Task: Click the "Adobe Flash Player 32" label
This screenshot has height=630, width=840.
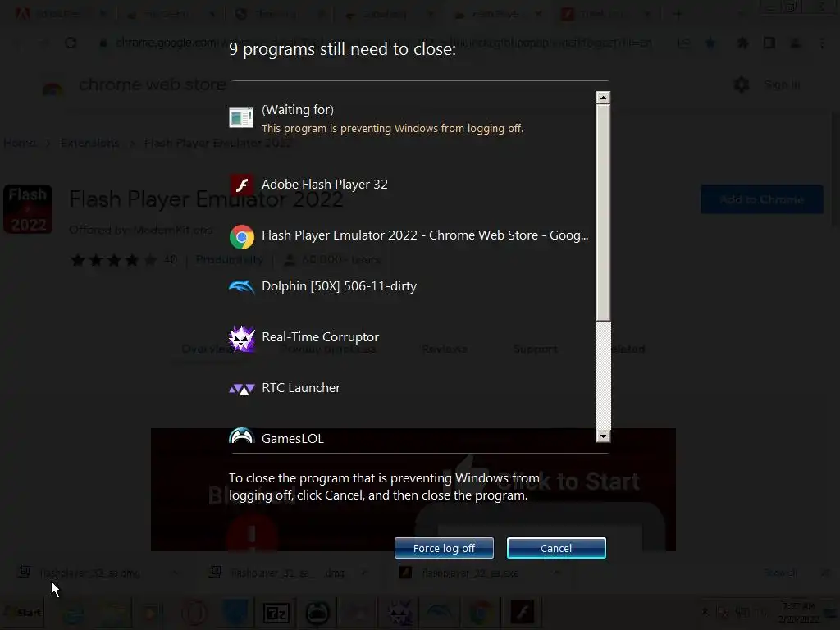Action: point(325,185)
